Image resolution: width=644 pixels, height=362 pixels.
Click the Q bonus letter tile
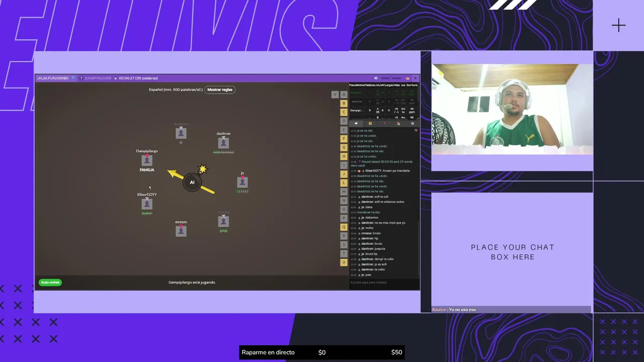pos(344,227)
